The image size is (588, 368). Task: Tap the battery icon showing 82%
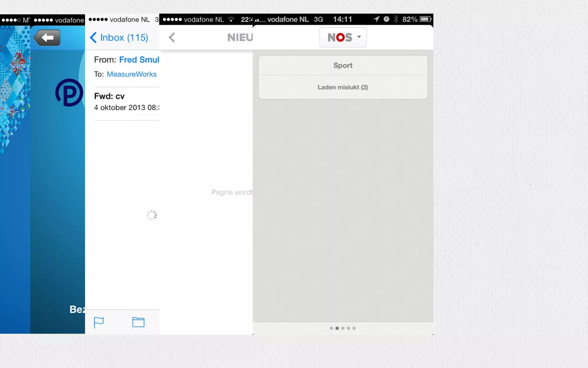click(x=425, y=19)
